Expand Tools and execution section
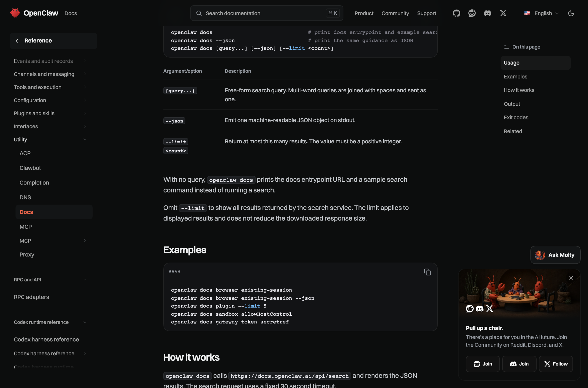The width and height of the screenshot is (588, 388). (50, 87)
